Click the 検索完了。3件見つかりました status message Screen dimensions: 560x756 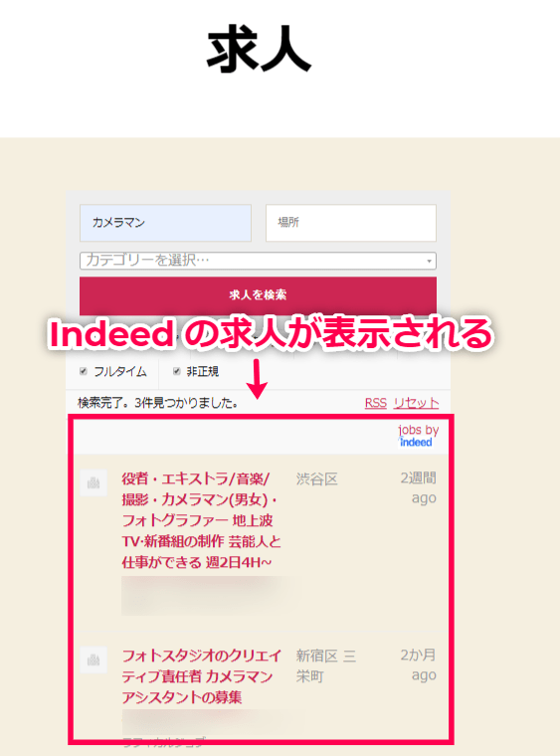(157, 403)
